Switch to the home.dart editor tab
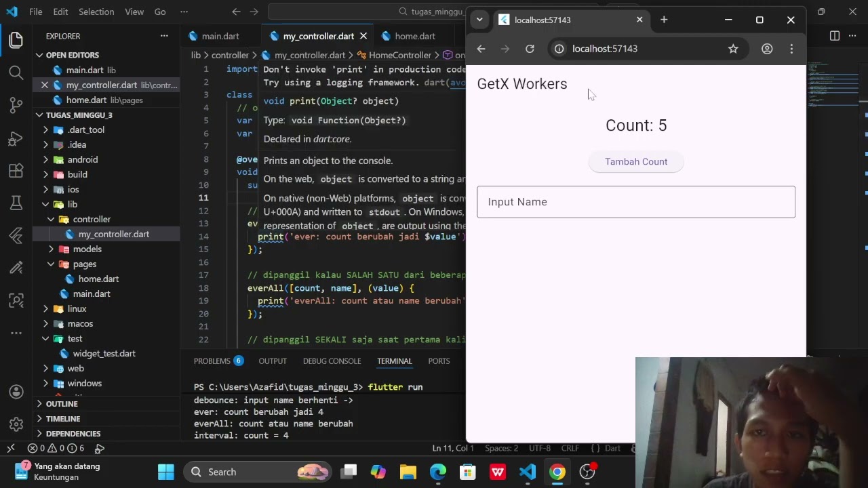This screenshot has height=488, width=868. click(415, 36)
